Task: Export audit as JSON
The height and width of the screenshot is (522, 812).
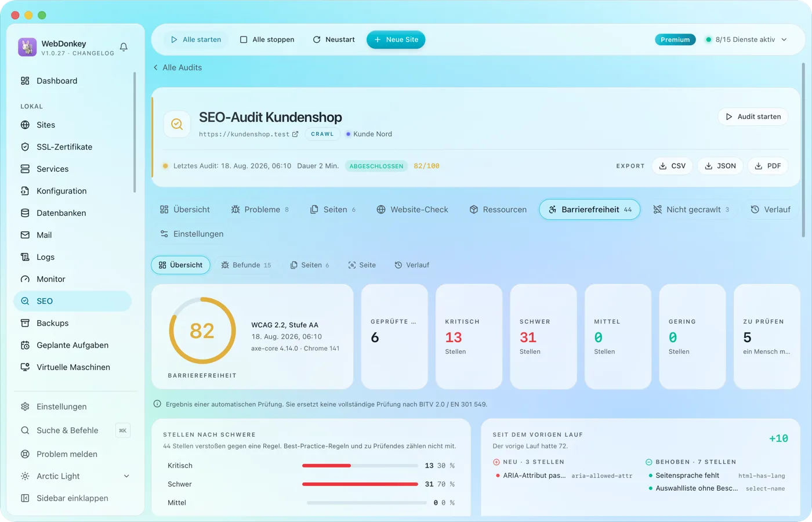Action: click(x=720, y=166)
